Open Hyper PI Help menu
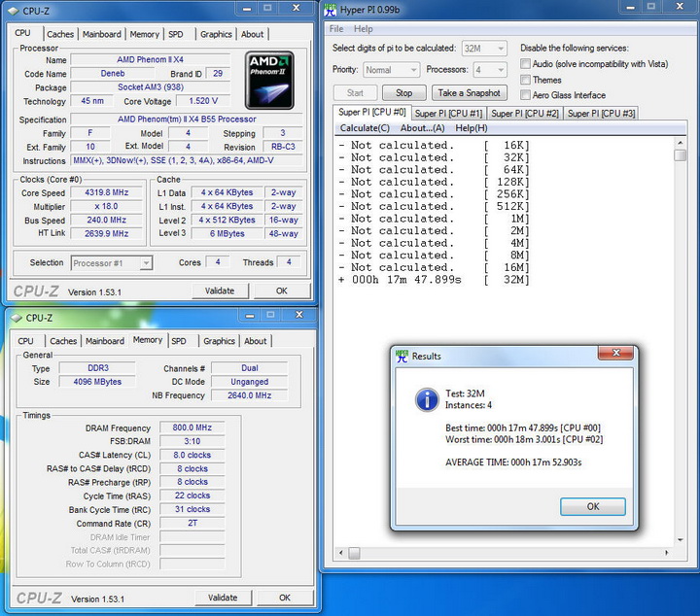The height and width of the screenshot is (616, 700). point(363,29)
